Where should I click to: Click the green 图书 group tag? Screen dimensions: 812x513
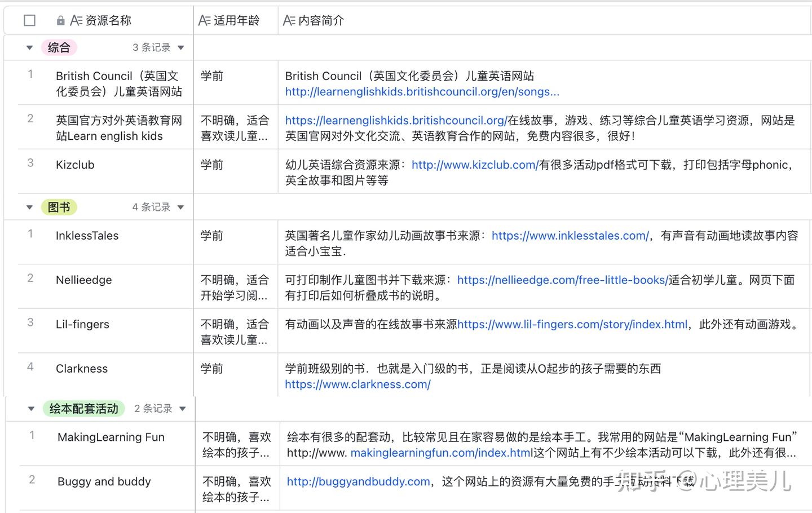pos(59,207)
